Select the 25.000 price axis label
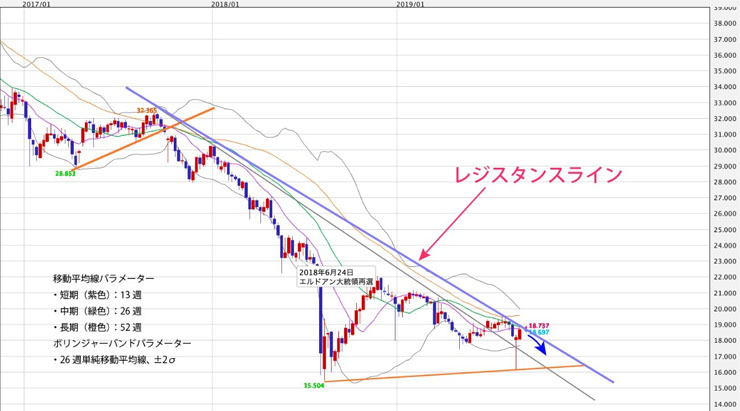 (726, 230)
